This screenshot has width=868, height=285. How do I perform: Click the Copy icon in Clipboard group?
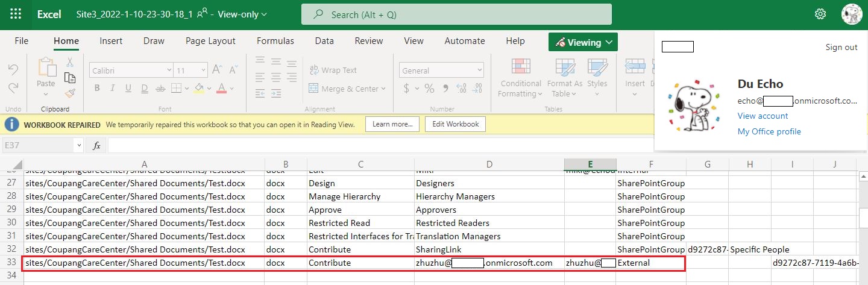[70, 77]
